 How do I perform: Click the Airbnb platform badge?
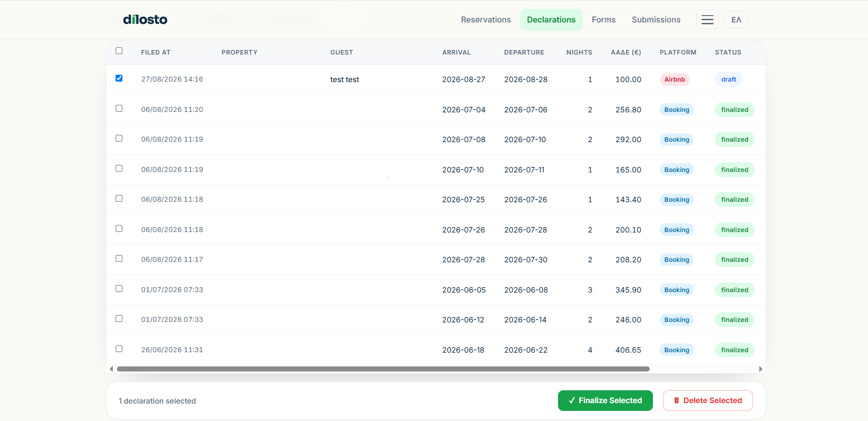click(674, 79)
